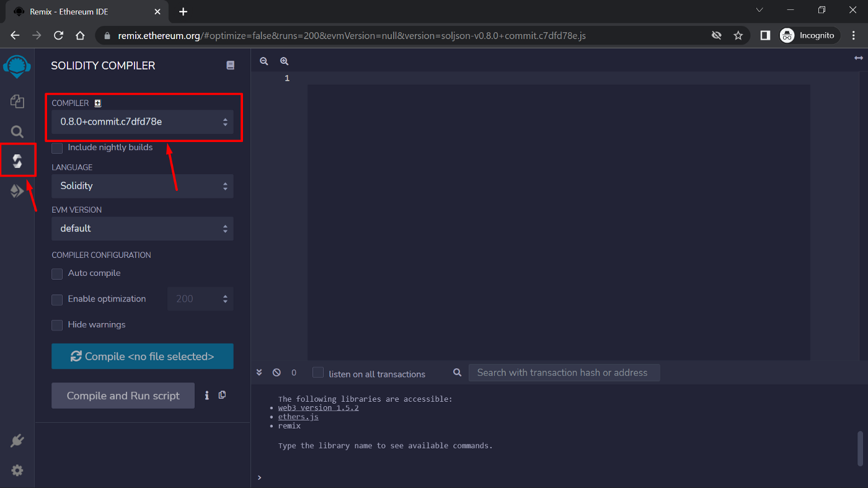868x488 pixels.
Task: Open the compiler version dropdown
Action: [x=143, y=122]
